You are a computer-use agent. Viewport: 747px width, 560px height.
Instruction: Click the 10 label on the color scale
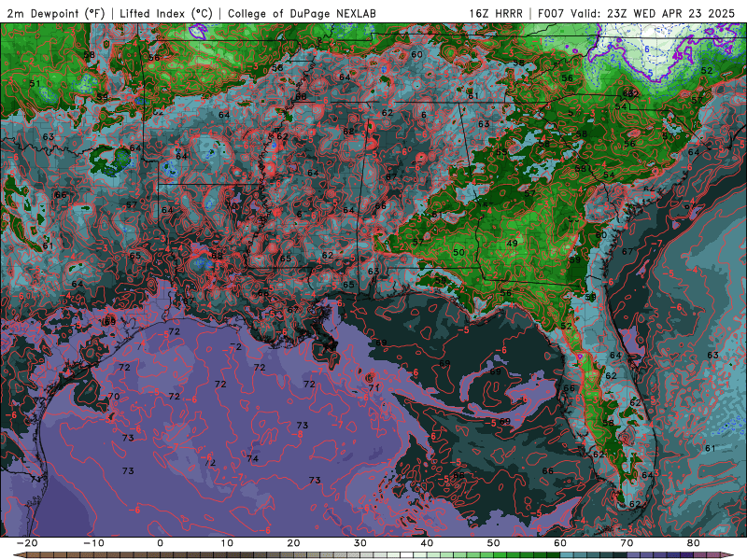tap(227, 543)
